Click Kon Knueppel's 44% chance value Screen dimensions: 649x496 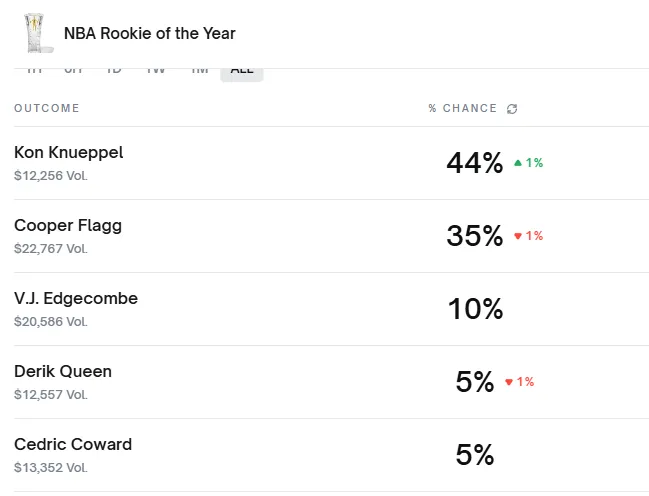474,163
